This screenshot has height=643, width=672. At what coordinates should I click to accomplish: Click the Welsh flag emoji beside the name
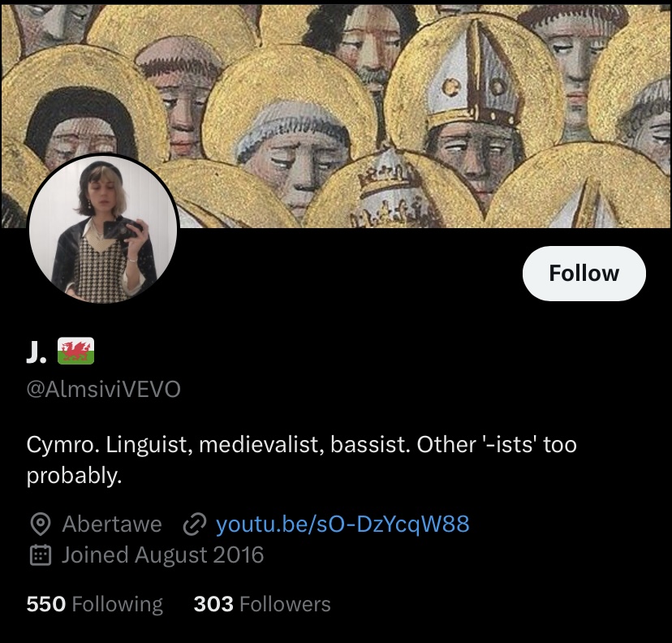coord(75,351)
